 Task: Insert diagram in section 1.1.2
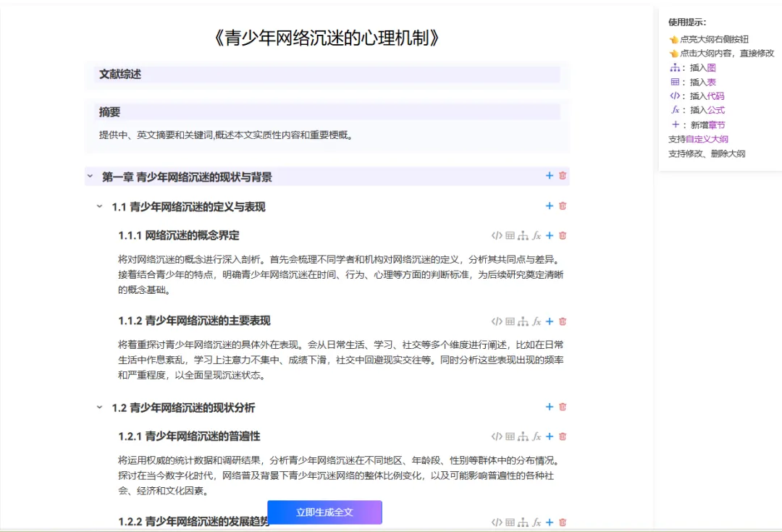coord(523,321)
